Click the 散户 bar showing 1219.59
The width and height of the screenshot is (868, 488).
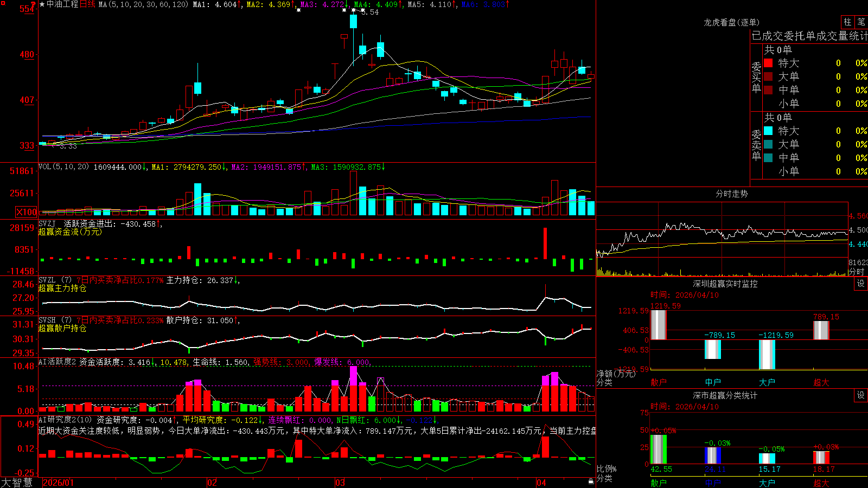(x=659, y=325)
